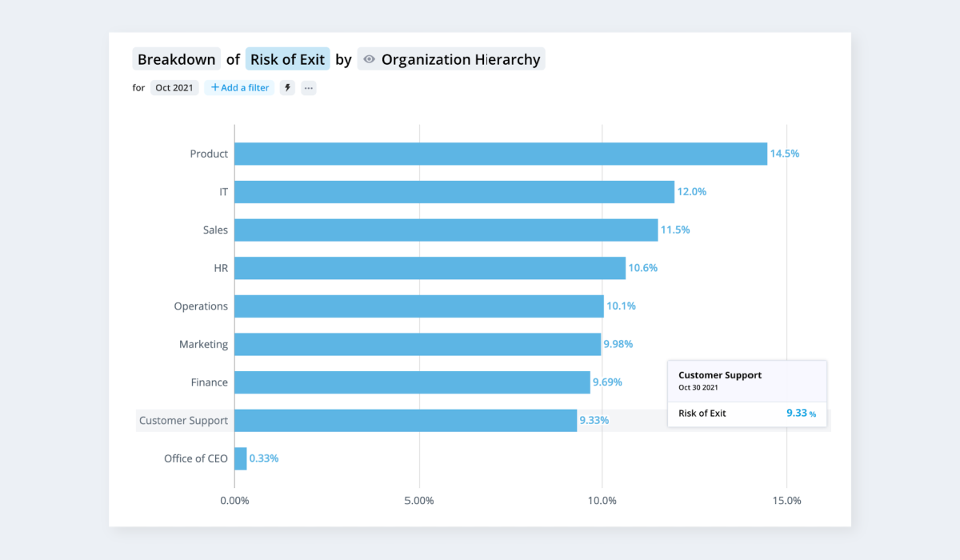
Task: Click the HR axis label
Action: point(221,268)
